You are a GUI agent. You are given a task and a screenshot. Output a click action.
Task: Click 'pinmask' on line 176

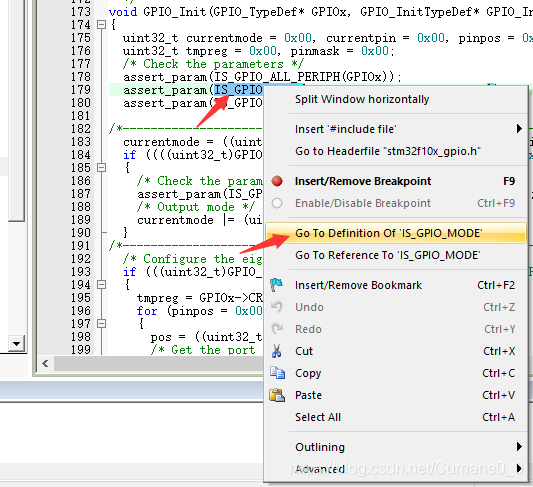coord(315,51)
